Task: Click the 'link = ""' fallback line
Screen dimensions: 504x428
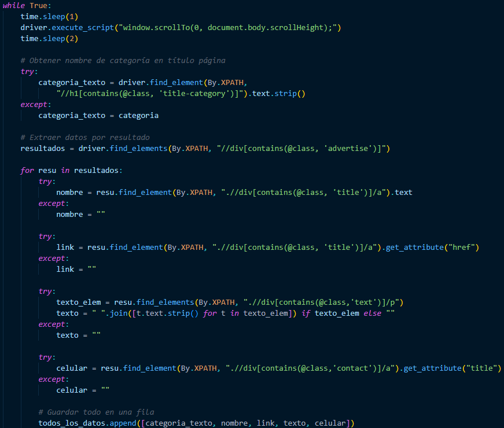Action: click(x=76, y=270)
